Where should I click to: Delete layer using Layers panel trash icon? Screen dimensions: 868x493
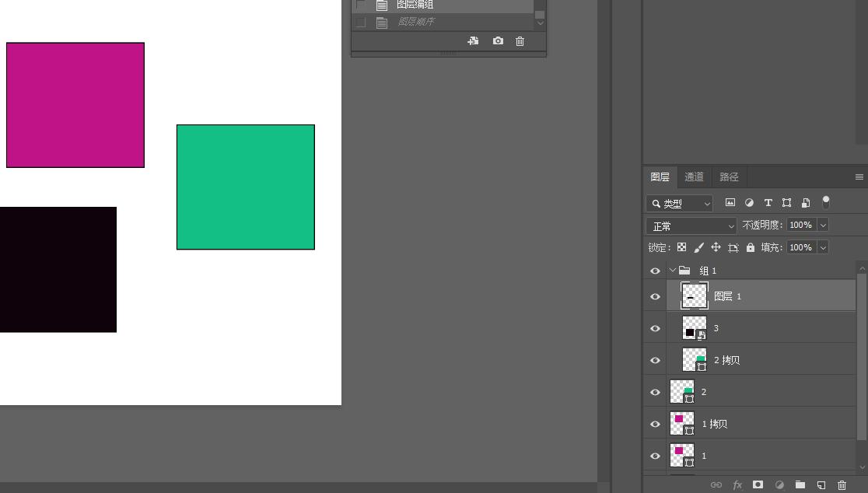point(842,485)
